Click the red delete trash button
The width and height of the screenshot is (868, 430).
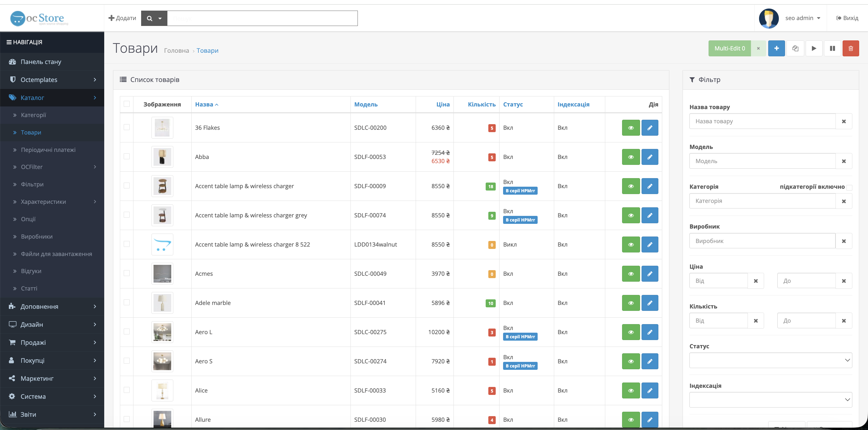[851, 48]
